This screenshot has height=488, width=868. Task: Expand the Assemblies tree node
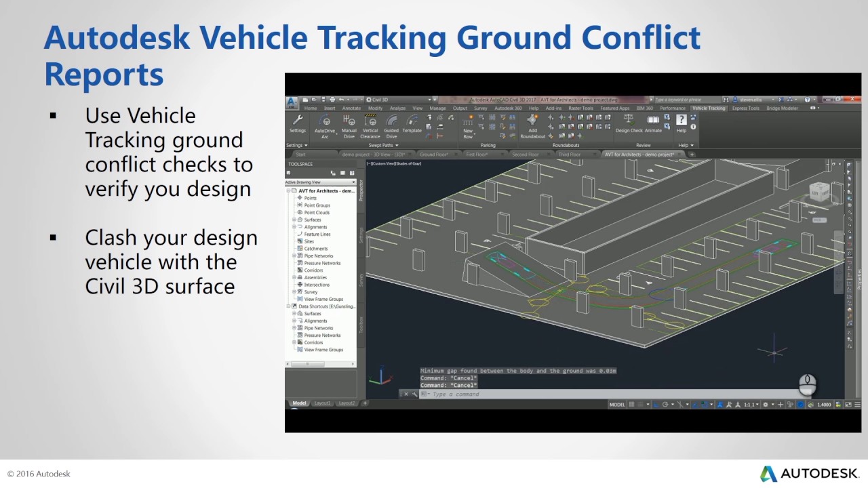coord(294,277)
